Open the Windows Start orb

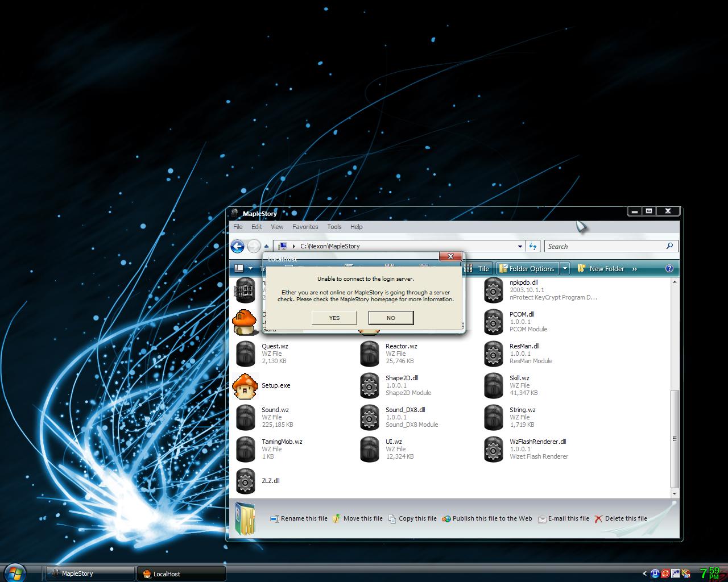pyautogui.click(x=15, y=573)
